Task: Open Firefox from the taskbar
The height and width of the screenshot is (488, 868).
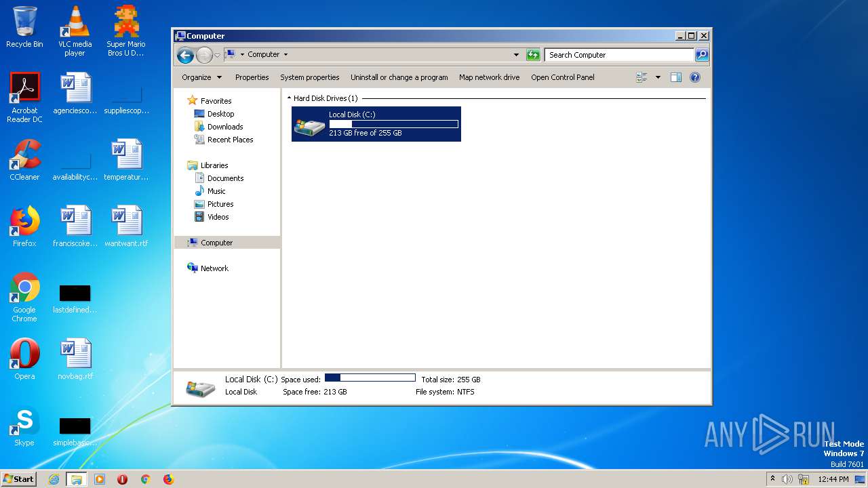Action: coord(168,479)
